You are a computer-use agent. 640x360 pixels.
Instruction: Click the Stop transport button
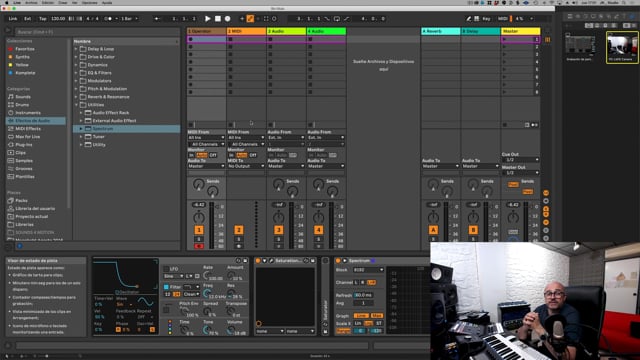[218, 18]
